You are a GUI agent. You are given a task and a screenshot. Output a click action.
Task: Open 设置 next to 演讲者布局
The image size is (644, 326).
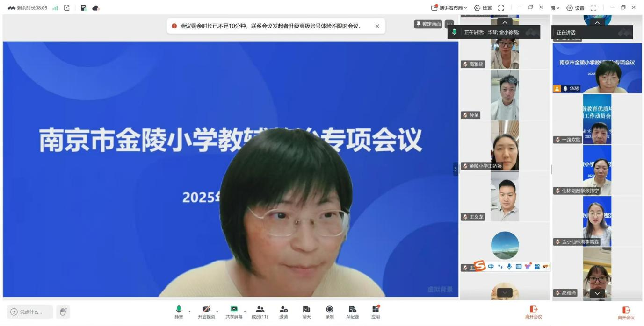tap(483, 8)
